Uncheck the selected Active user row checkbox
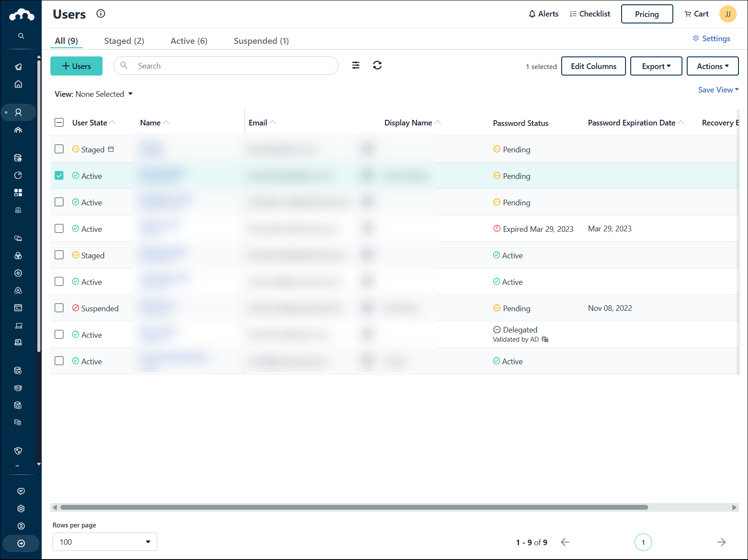 [x=59, y=175]
